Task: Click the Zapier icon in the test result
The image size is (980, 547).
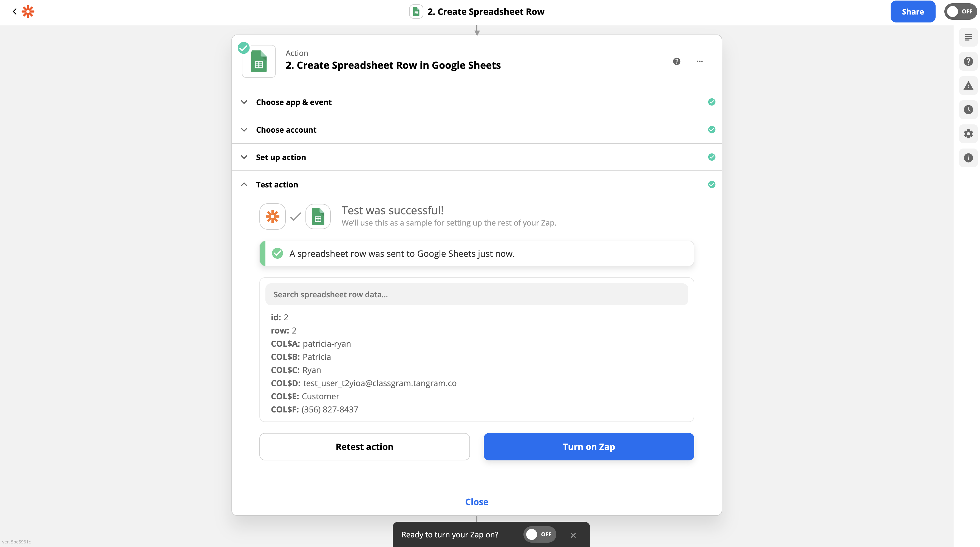Action: pos(272,216)
